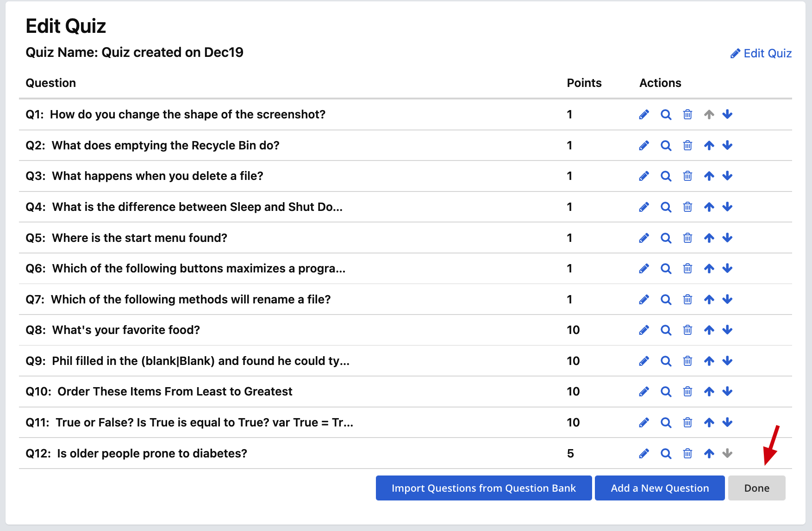The height and width of the screenshot is (531, 812).
Task: Select Q7 text about renaming a file
Action: pyautogui.click(x=191, y=299)
